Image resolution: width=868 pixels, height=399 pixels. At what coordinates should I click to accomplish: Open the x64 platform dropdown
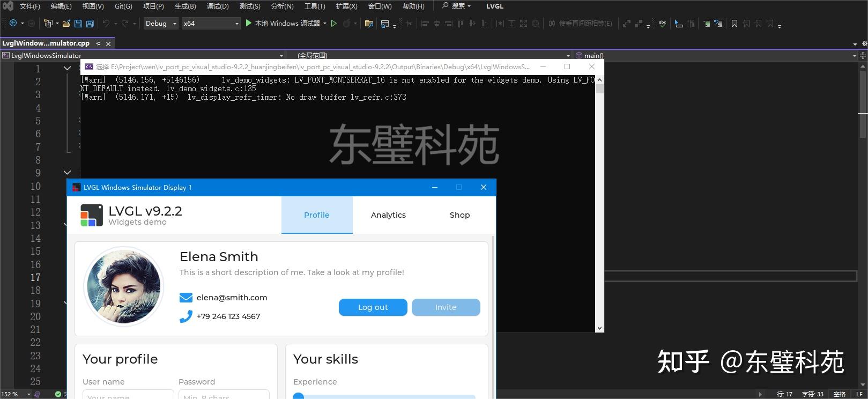[x=211, y=24]
